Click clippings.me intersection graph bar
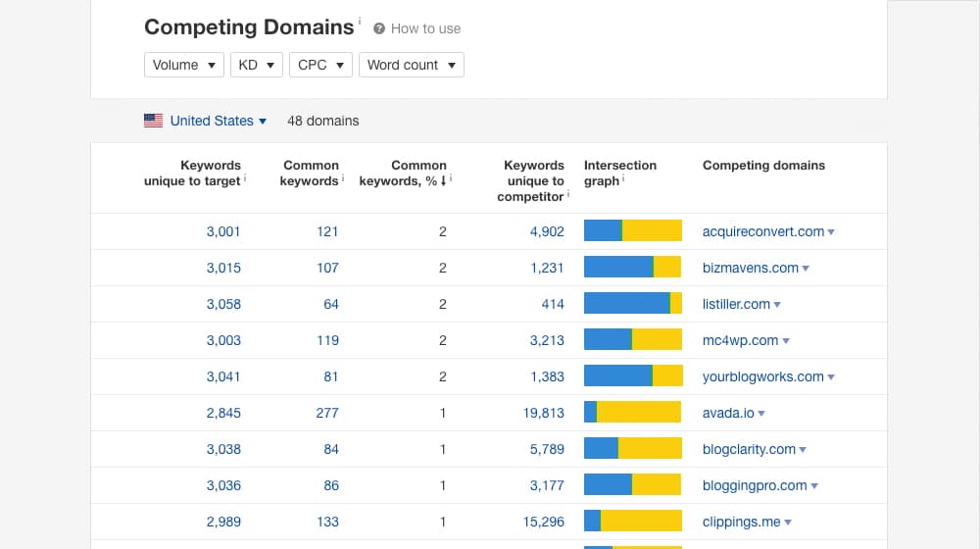The height and width of the screenshot is (549, 980). [633, 521]
